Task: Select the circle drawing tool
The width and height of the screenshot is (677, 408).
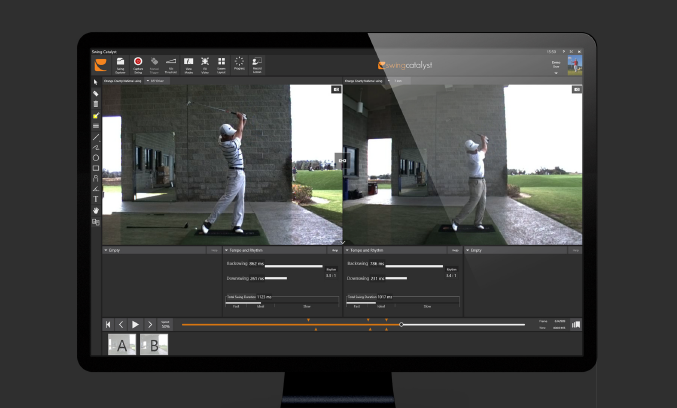Action: (x=96, y=157)
